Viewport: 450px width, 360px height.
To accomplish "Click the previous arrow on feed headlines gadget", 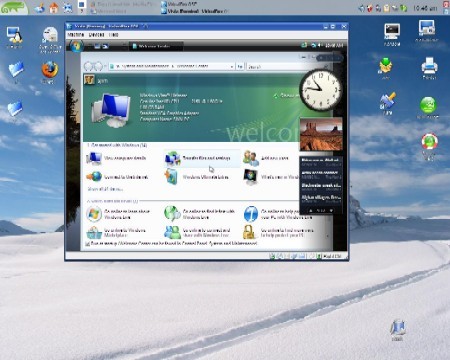I will (x=311, y=211).
